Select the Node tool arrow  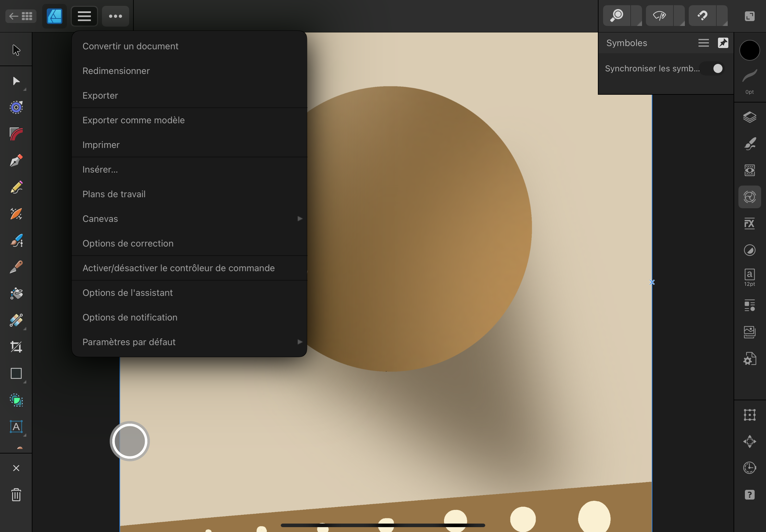point(16,81)
